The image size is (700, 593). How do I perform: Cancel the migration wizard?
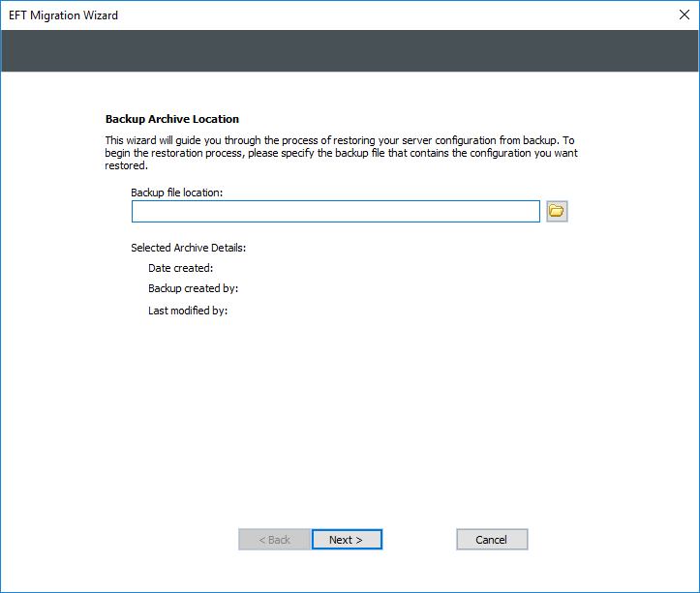click(492, 539)
